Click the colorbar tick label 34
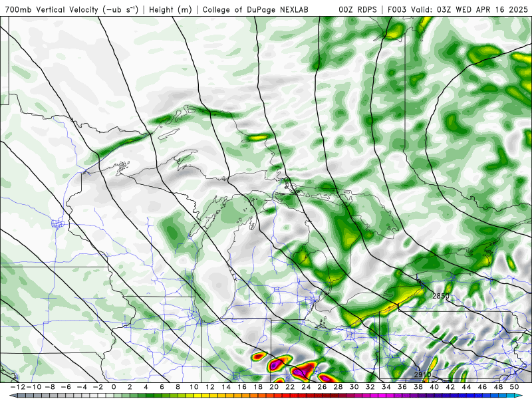 386,387
